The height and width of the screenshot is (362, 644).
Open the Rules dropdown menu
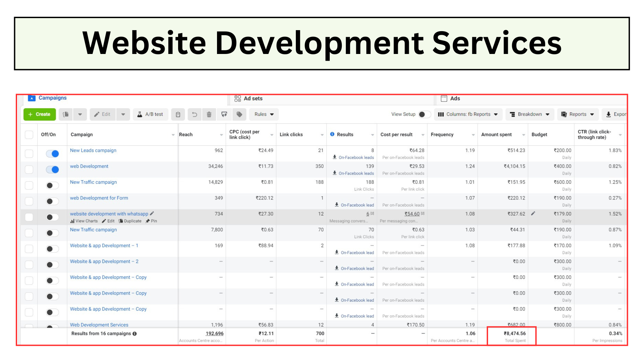click(264, 114)
